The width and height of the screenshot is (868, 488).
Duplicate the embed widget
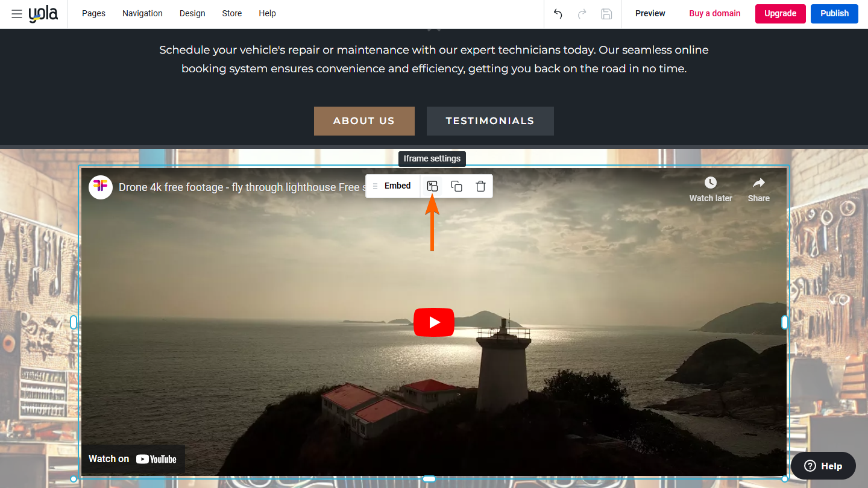(x=456, y=186)
